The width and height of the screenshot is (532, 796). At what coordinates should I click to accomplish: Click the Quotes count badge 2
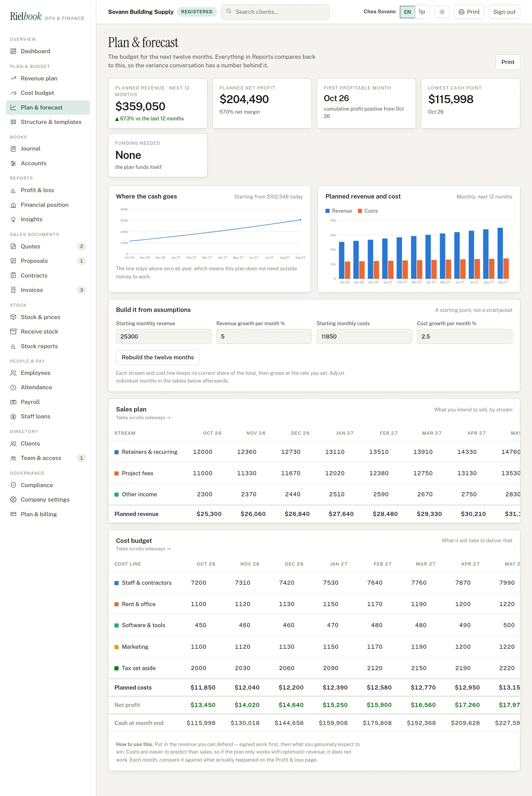pos(81,246)
